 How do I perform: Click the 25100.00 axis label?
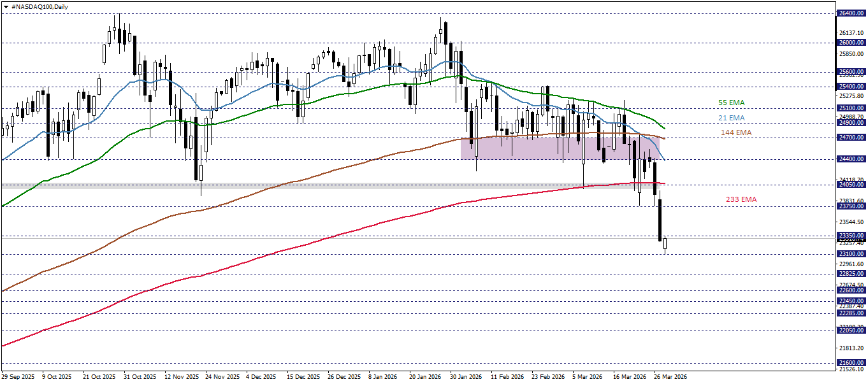[851, 108]
